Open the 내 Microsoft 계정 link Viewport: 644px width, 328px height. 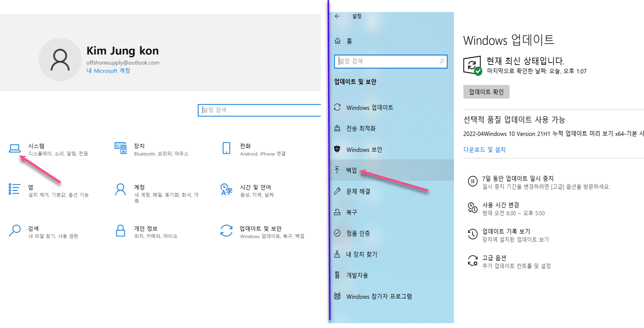pyautogui.click(x=108, y=71)
